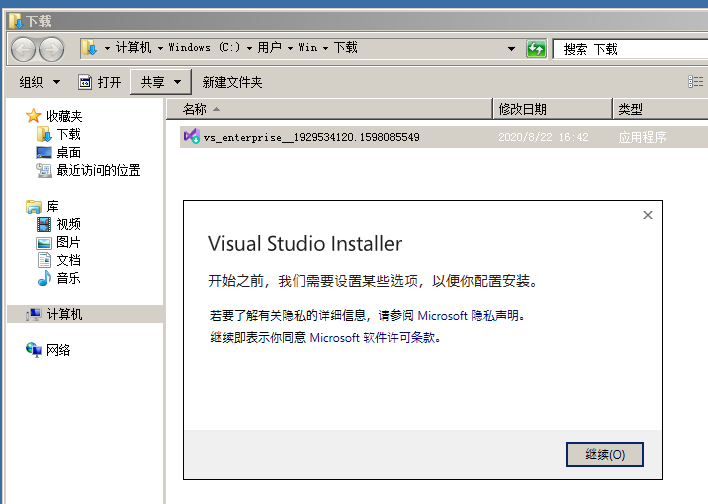
Task: Click Windows (C:) in the address breadcrumb
Action: pyautogui.click(x=204, y=47)
